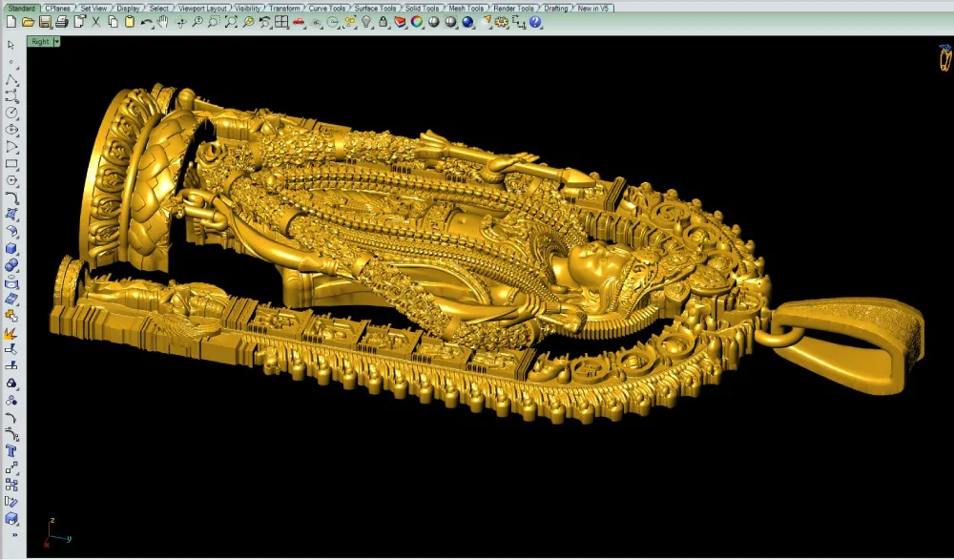This screenshot has width=954, height=560.
Task: Cut selection with the scissors icon
Action: coord(96,22)
